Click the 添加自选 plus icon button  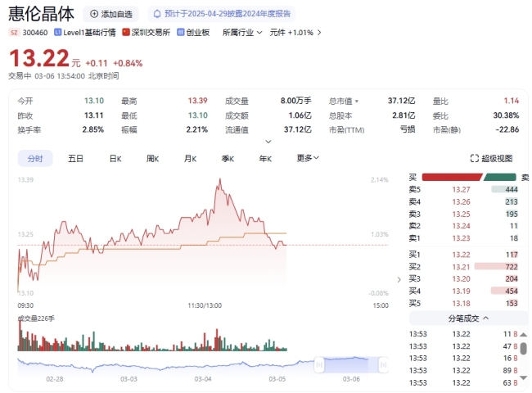[110, 14]
